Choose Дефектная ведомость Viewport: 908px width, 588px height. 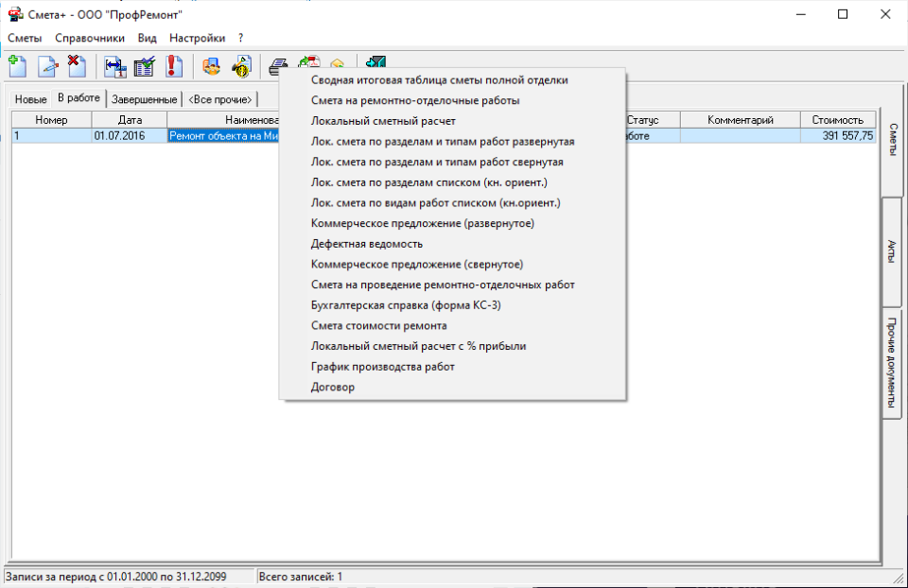(x=452, y=244)
